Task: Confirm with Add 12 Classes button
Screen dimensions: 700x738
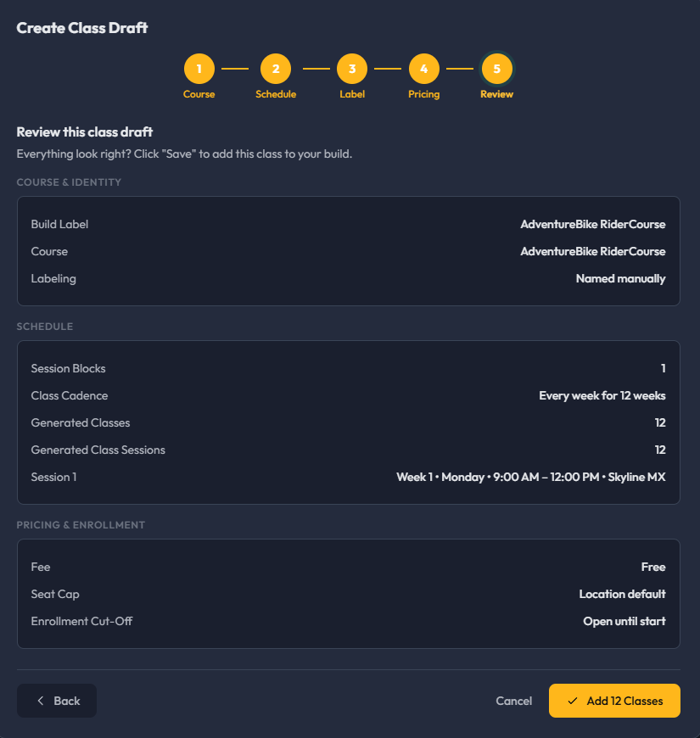Action: coord(614,701)
